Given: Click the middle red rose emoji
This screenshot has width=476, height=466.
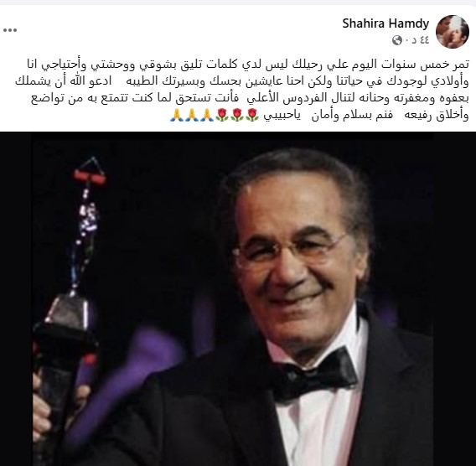Looking at the screenshot, I should pyautogui.click(x=237, y=116).
